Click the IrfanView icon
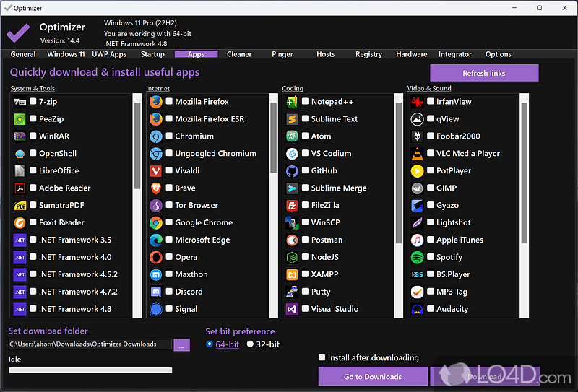This screenshot has width=578, height=392. pos(418,102)
